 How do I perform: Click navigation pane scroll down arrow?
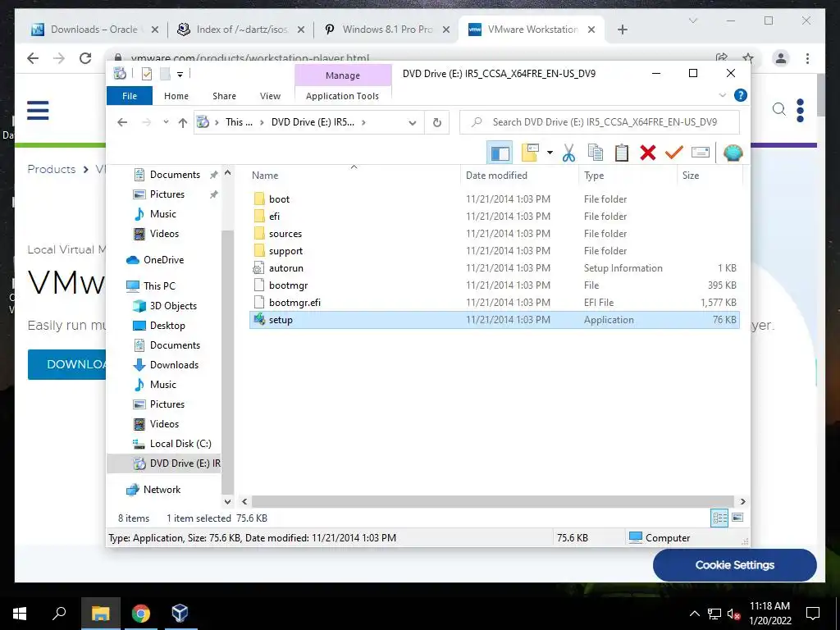228,502
